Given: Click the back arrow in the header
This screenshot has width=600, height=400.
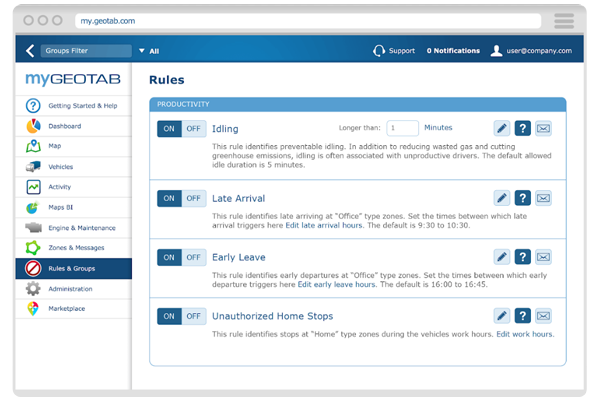Looking at the screenshot, I should [x=30, y=51].
